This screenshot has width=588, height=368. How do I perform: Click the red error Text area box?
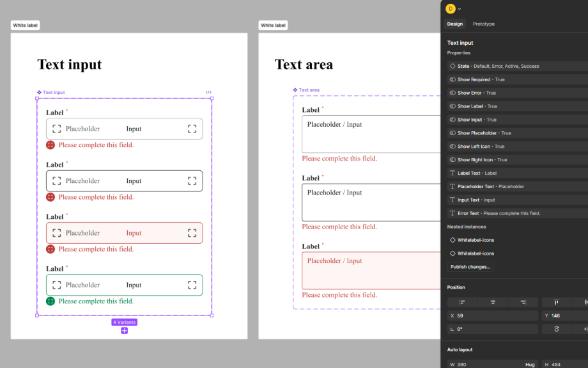click(371, 270)
